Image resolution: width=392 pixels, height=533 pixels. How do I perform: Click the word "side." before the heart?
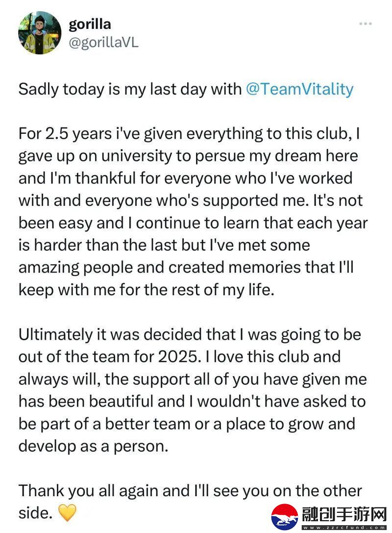pyautogui.click(x=36, y=513)
